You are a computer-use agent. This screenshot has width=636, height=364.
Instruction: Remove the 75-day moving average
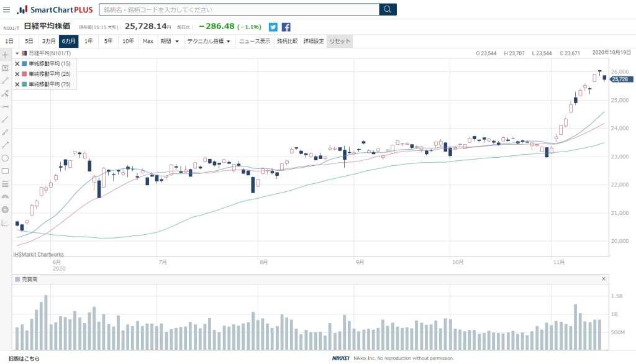(x=17, y=84)
